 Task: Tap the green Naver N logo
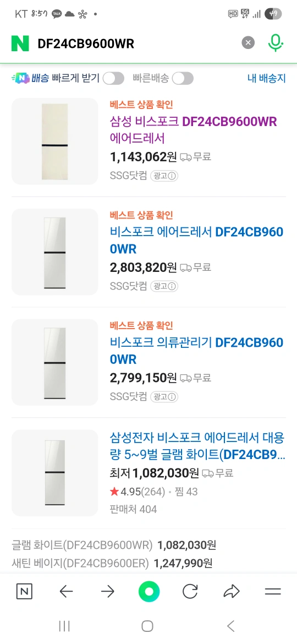20,43
